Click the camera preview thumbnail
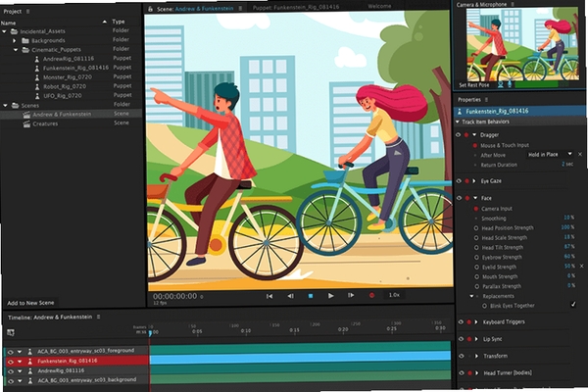This screenshot has width=588, height=392. pyautogui.click(x=522, y=44)
